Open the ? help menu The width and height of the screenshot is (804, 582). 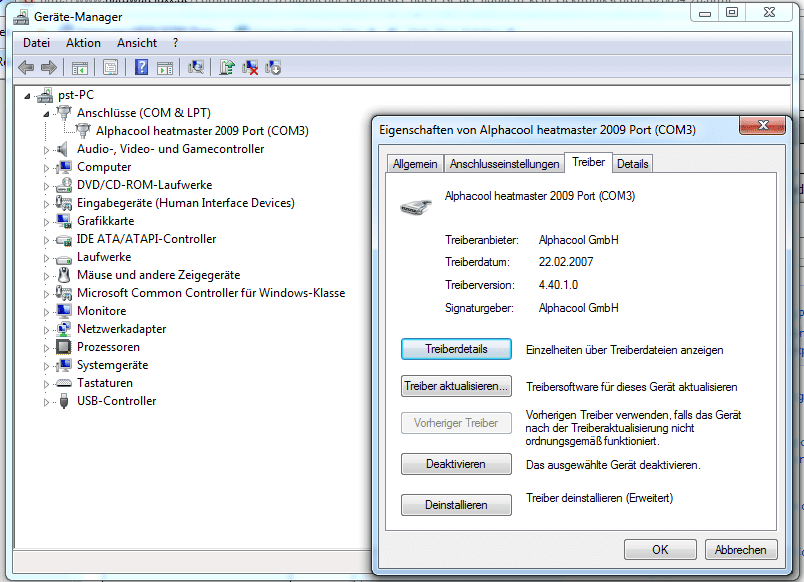click(x=175, y=43)
